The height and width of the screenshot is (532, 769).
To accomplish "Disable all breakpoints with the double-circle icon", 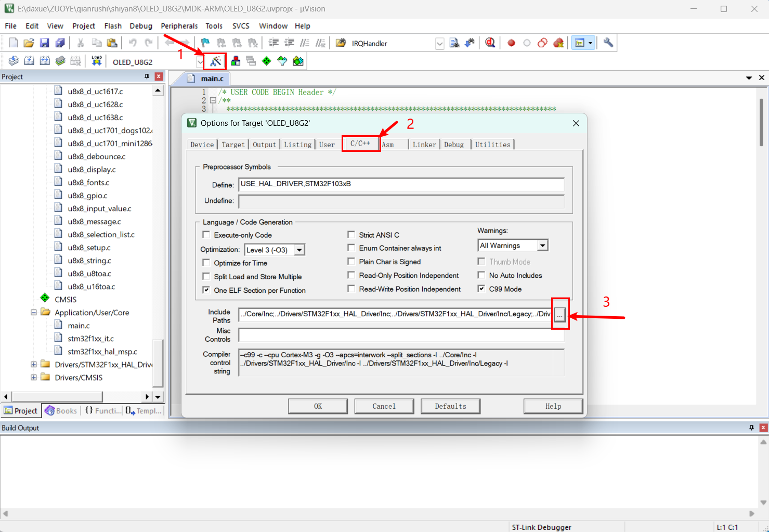I will pyautogui.click(x=542, y=43).
